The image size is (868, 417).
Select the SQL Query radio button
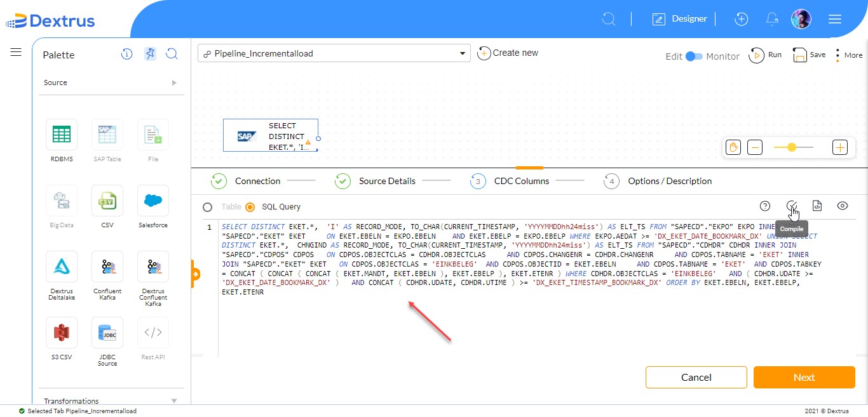(x=250, y=207)
